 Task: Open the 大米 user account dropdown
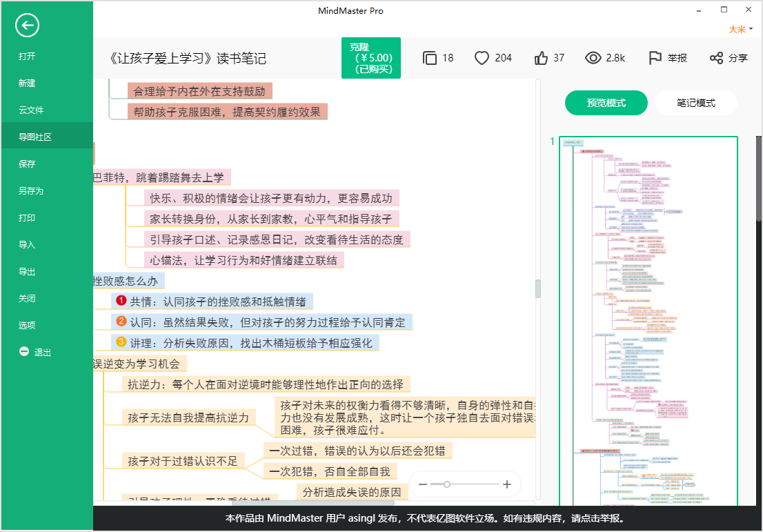click(740, 29)
